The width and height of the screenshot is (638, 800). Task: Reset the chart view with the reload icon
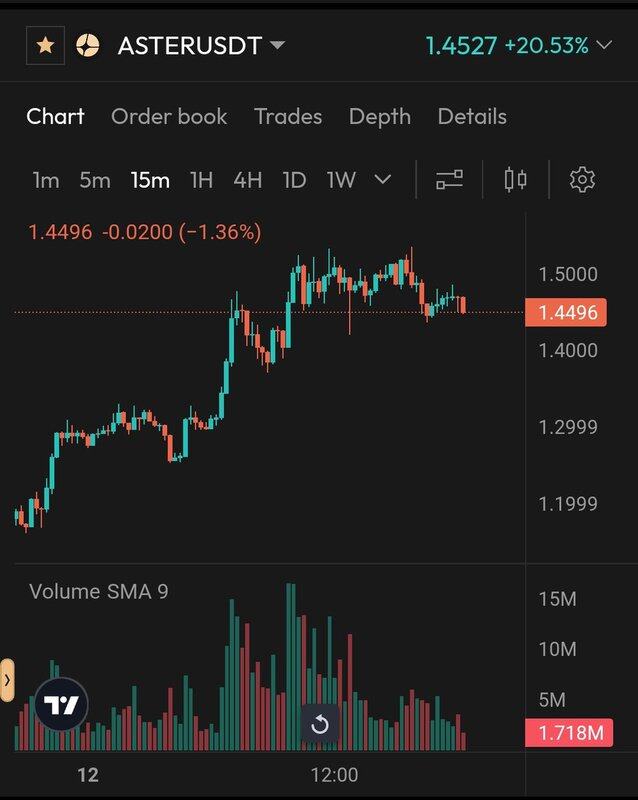coord(320,724)
